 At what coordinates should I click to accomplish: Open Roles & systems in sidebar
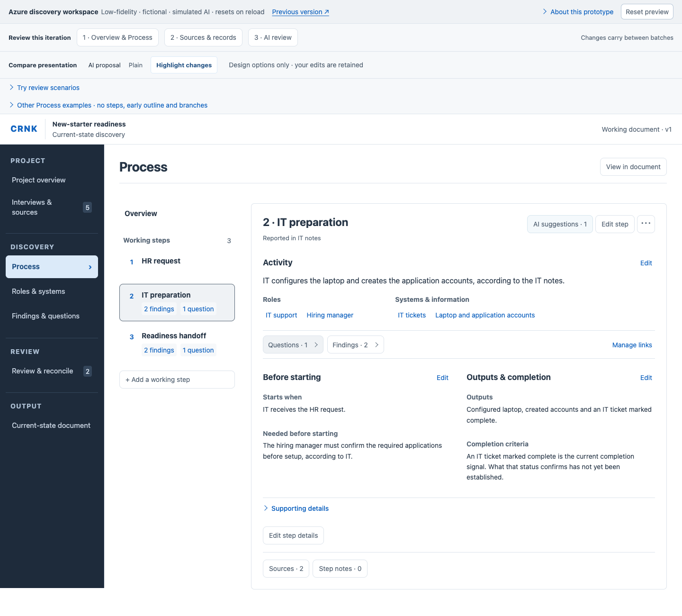[52, 291]
